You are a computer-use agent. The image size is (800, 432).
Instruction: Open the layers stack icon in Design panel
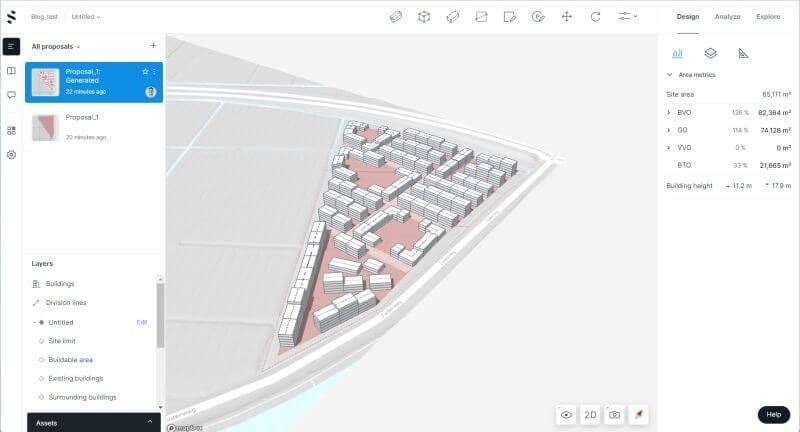(x=710, y=53)
